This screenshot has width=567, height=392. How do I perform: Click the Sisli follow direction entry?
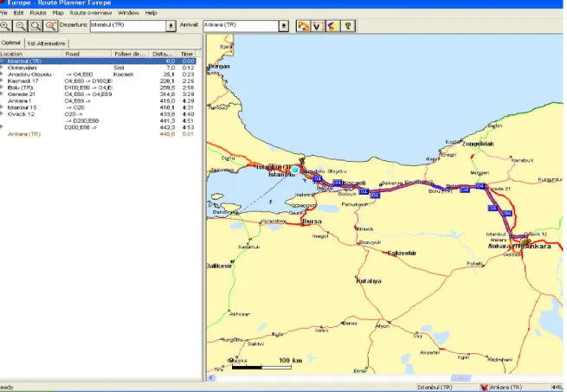click(x=119, y=67)
